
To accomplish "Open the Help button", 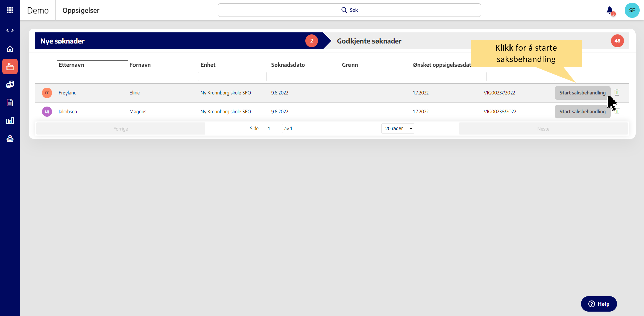I will click(x=599, y=304).
